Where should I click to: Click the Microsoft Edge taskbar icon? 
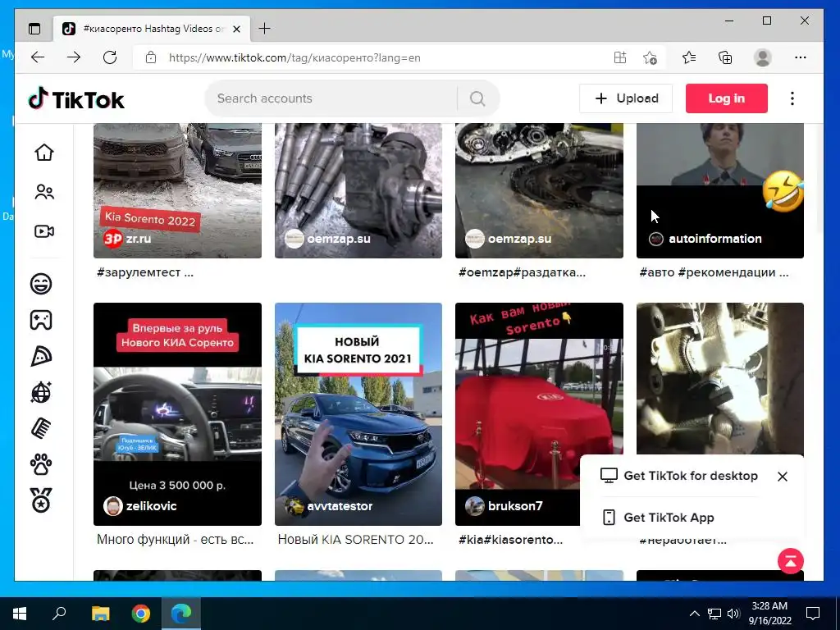tap(181, 614)
